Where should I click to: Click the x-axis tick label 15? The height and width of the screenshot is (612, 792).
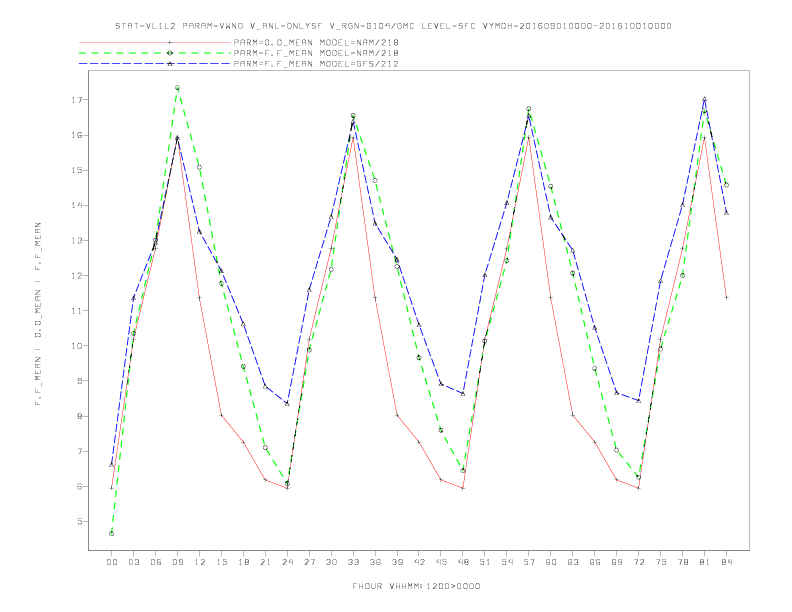[221, 562]
